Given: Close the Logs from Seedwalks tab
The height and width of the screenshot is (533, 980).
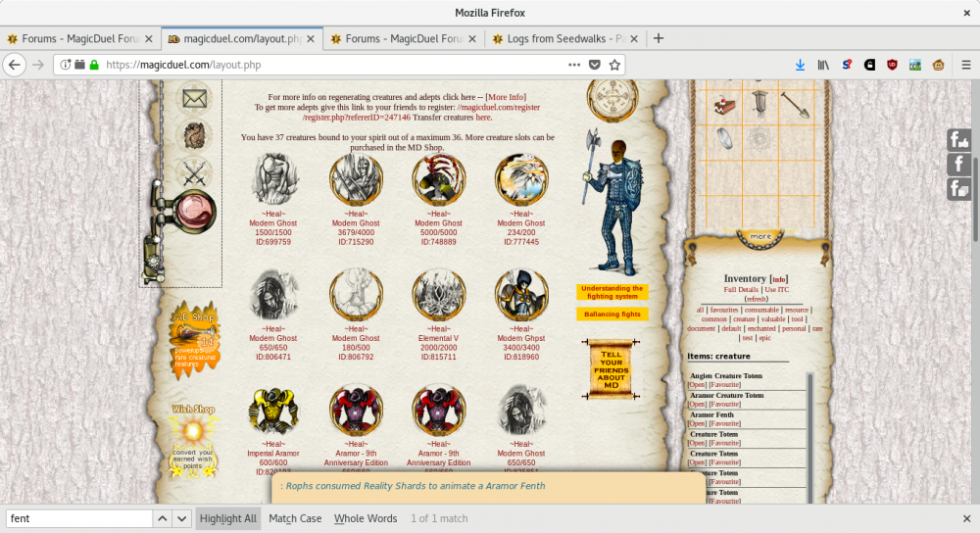Looking at the screenshot, I should coord(634,39).
